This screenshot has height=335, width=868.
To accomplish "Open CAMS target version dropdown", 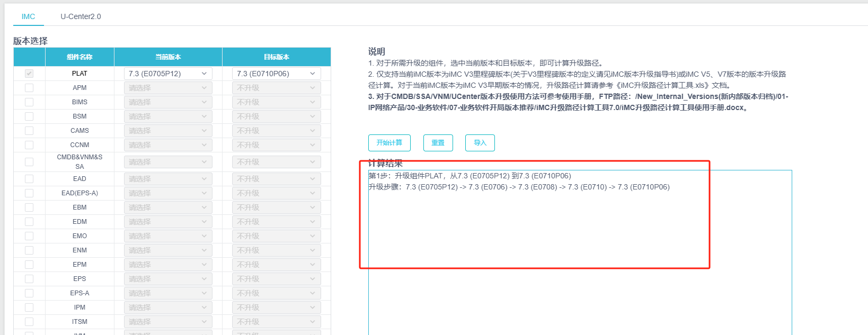I will [276, 131].
